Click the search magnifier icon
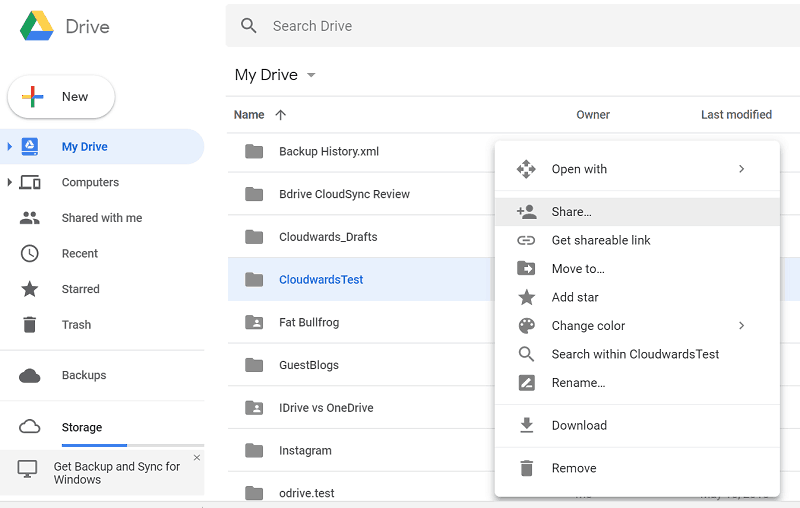Image resolution: width=800 pixels, height=508 pixels. [248, 26]
